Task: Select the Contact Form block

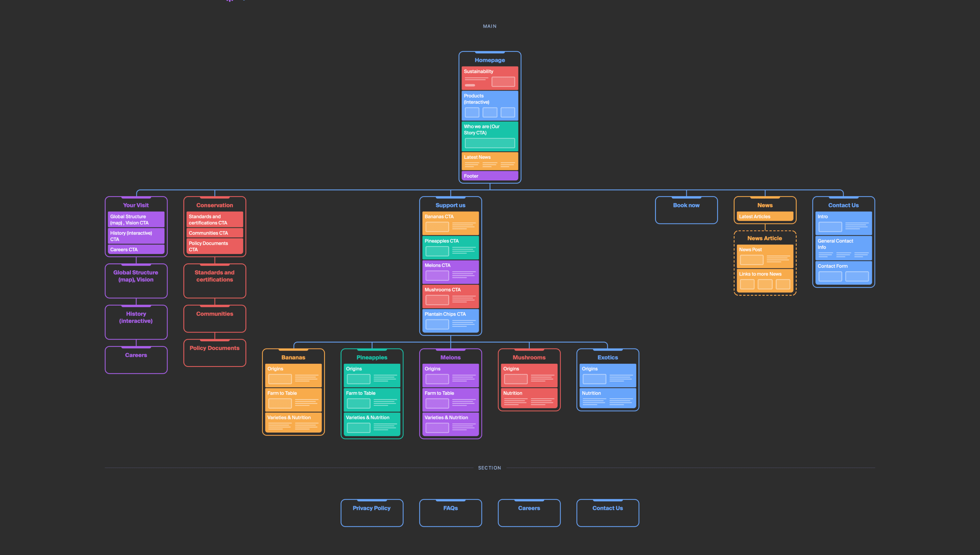Action: pos(843,272)
